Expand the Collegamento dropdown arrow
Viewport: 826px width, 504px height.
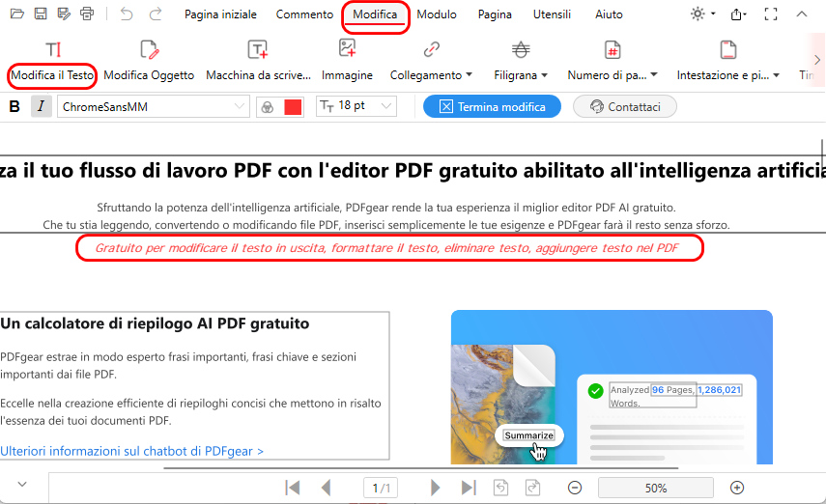(x=470, y=74)
